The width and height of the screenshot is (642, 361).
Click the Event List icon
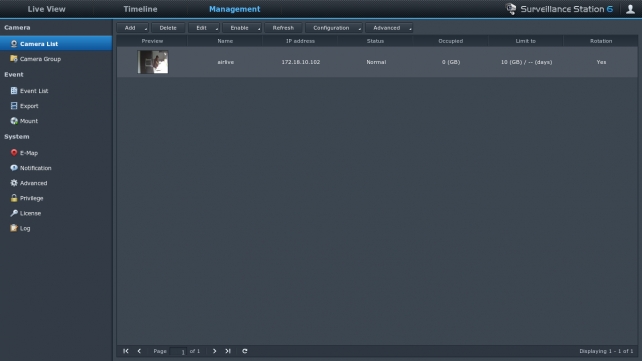[14, 91]
